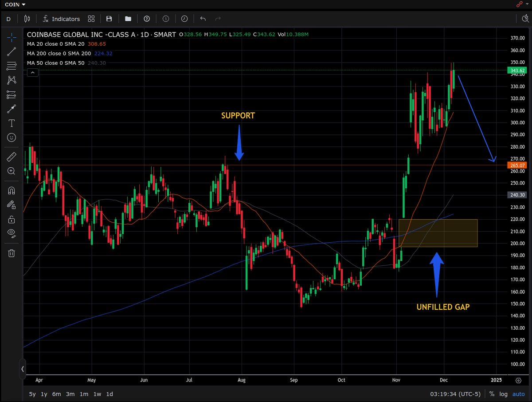The image size is (532, 402).
Task: Select the trend line drawing tool
Action: [x=12, y=51]
